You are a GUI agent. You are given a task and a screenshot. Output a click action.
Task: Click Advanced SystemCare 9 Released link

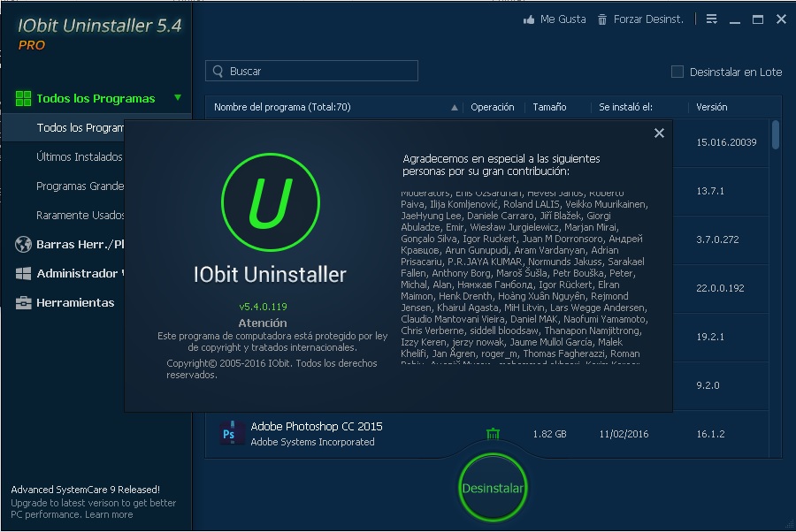(x=85, y=490)
